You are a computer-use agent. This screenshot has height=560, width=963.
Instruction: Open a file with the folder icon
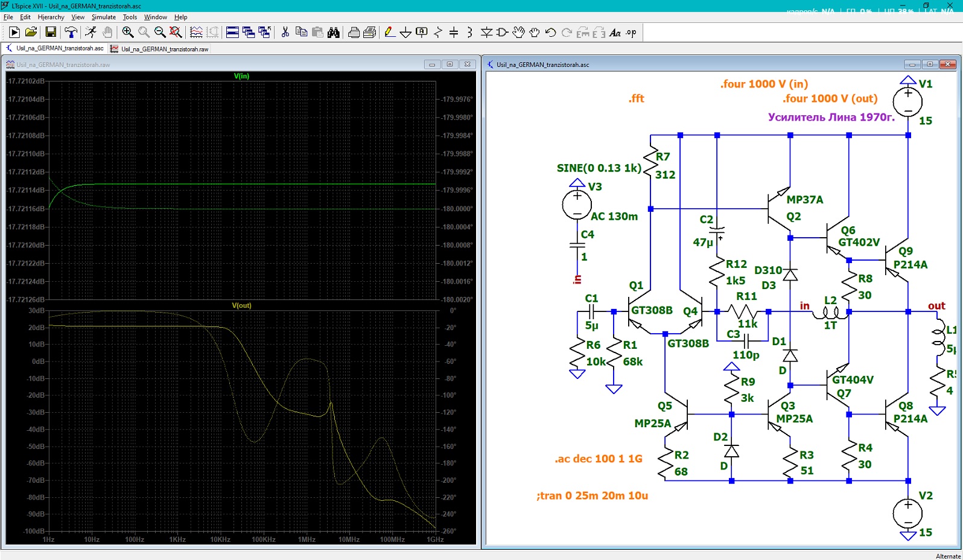pyautogui.click(x=31, y=33)
